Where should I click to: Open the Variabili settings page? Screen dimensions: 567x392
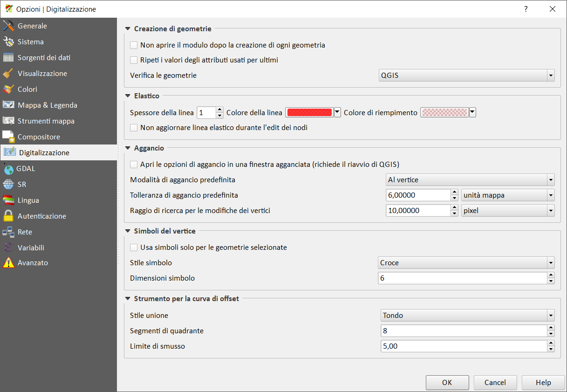(31, 248)
